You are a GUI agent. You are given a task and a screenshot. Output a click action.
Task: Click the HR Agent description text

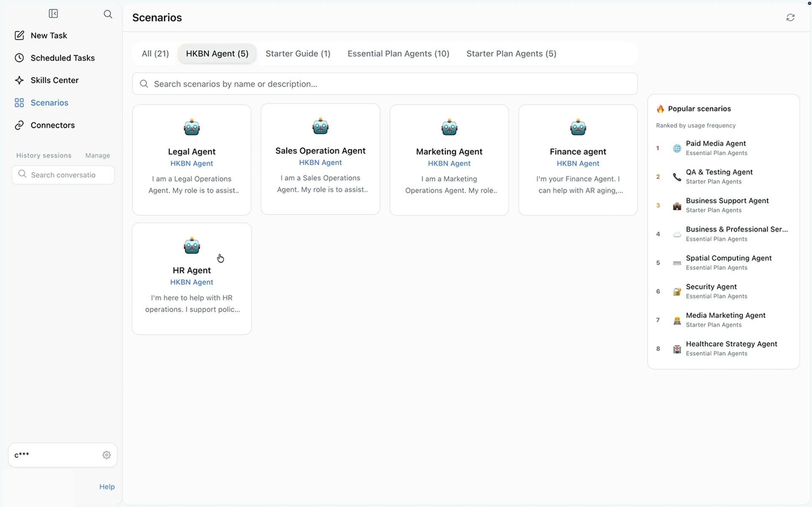click(x=192, y=304)
